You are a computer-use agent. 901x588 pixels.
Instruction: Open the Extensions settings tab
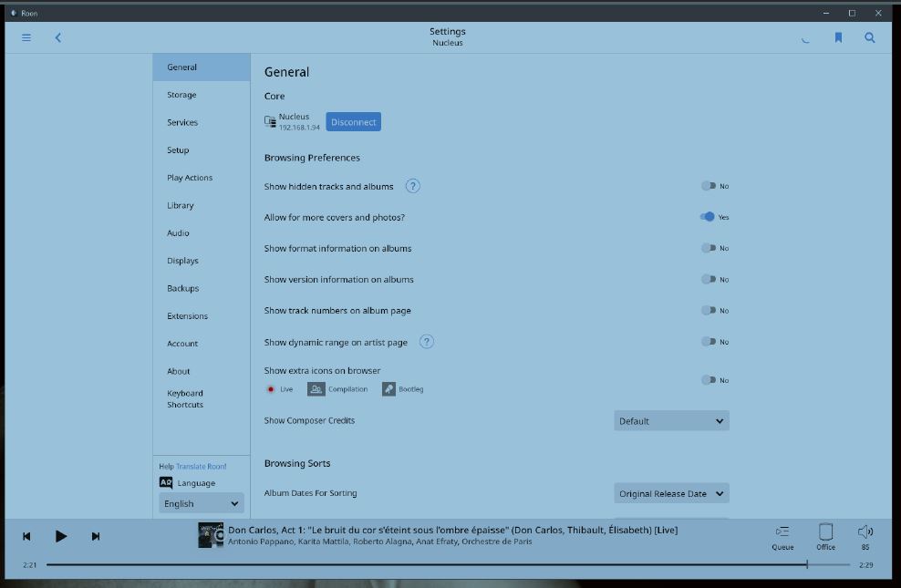202,315
